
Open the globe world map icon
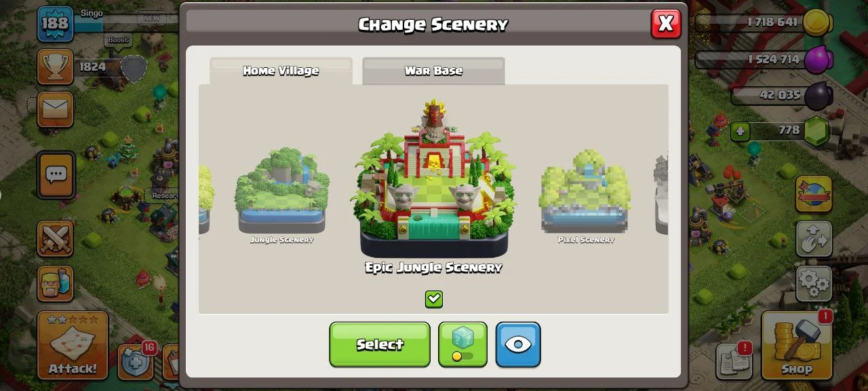pos(813,194)
